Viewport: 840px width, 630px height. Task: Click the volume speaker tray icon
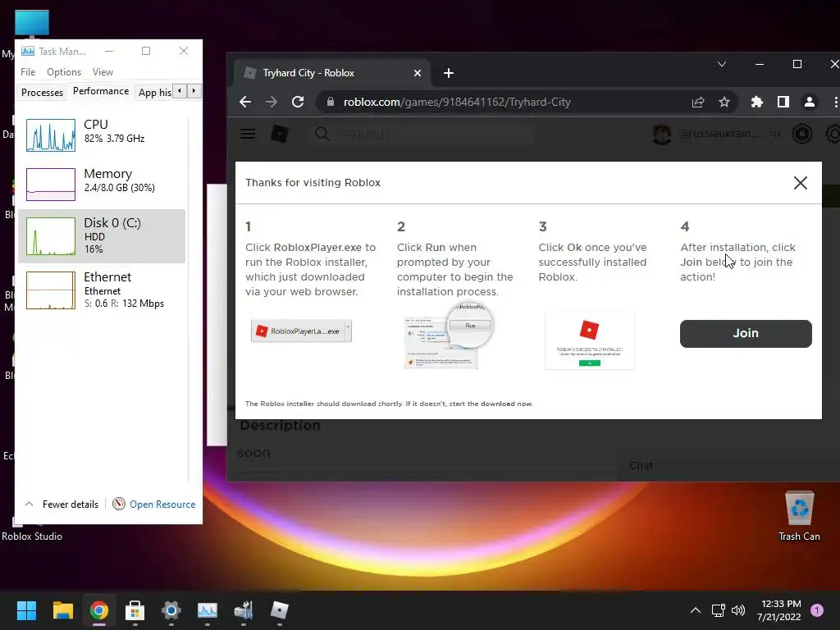point(738,610)
